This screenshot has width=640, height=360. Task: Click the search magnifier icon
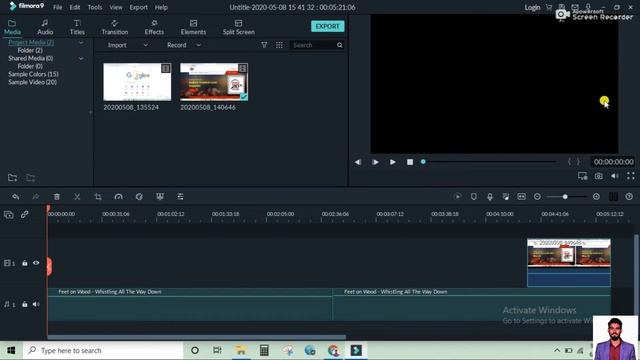pyautogui.click(x=340, y=45)
